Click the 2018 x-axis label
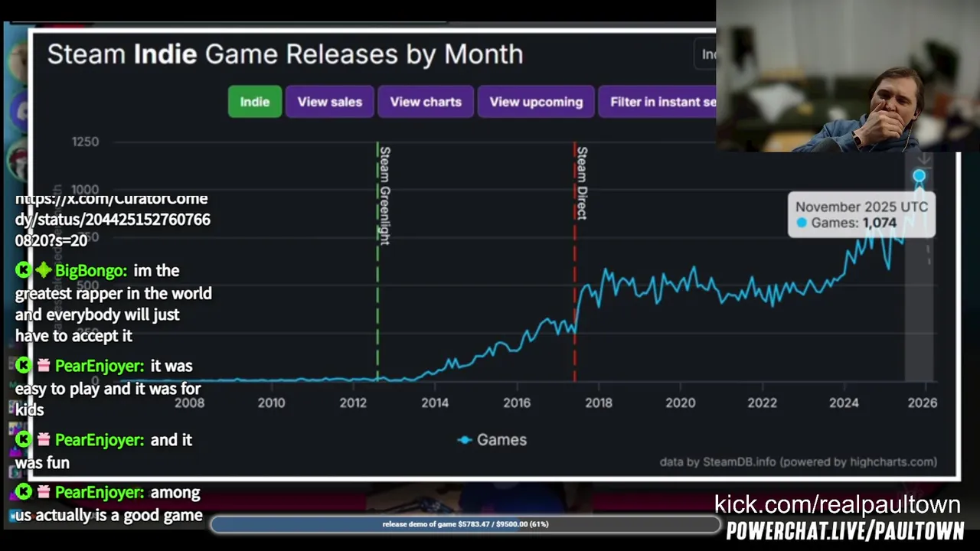The width and height of the screenshot is (980, 551). (x=599, y=403)
